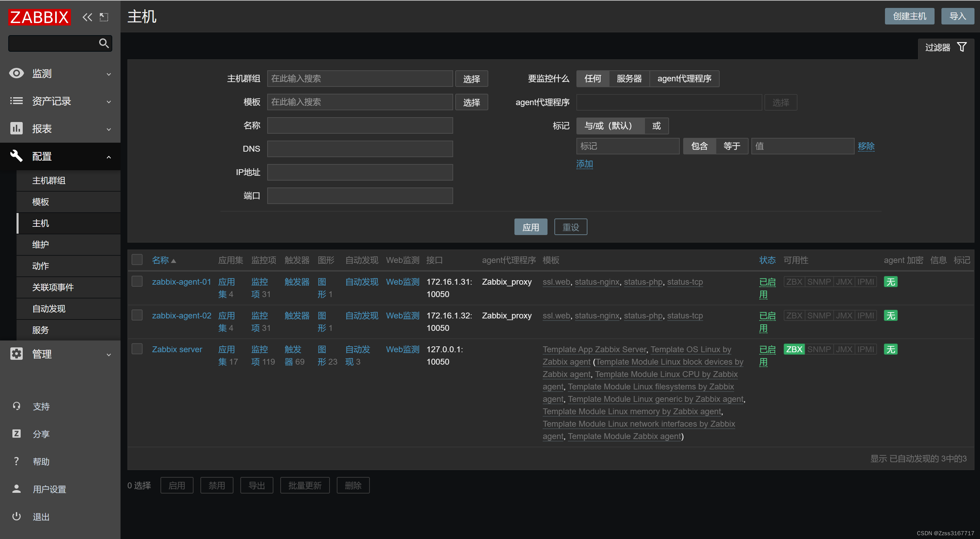The height and width of the screenshot is (539, 980).
Task: Click 移除 tag link
Action: (866, 146)
